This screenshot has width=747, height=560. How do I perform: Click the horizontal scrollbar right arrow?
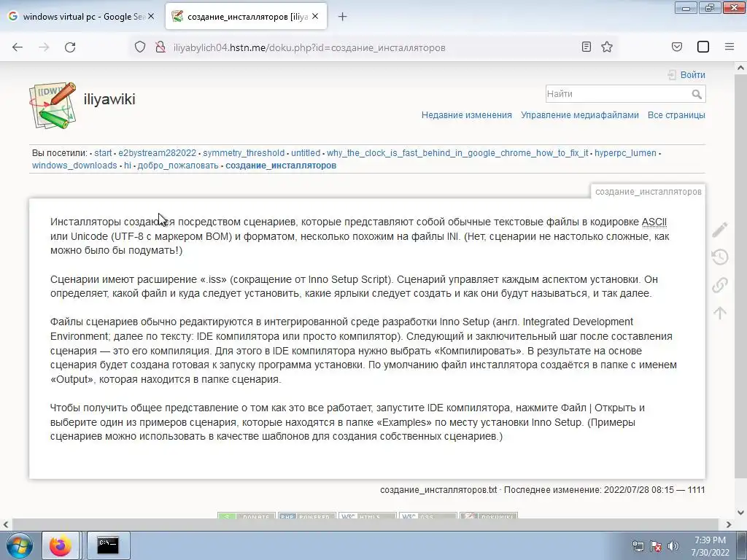pos(729,524)
